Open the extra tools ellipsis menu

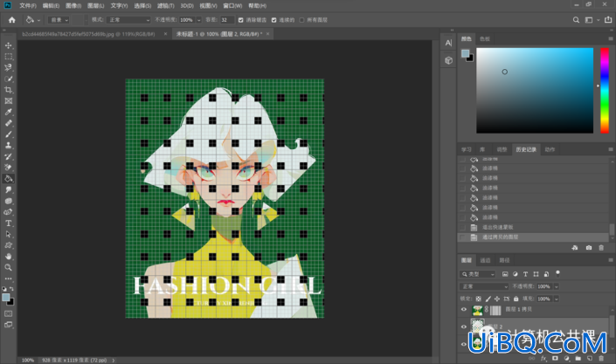8,278
